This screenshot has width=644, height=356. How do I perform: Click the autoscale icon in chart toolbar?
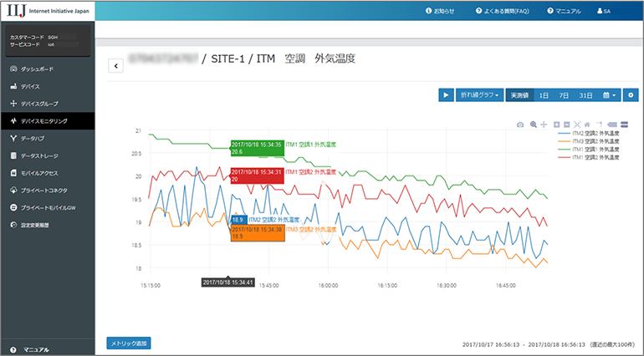coord(577,124)
